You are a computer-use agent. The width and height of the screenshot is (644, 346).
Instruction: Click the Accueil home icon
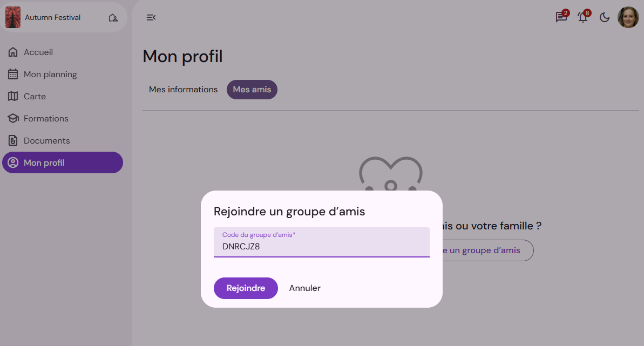click(x=13, y=52)
